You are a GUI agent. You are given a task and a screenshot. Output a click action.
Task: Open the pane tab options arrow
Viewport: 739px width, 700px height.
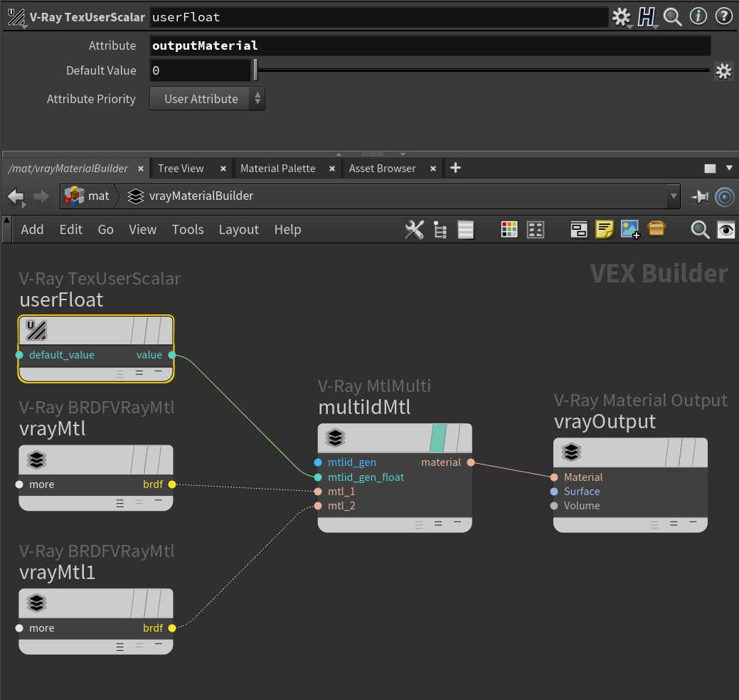coord(729,168)
